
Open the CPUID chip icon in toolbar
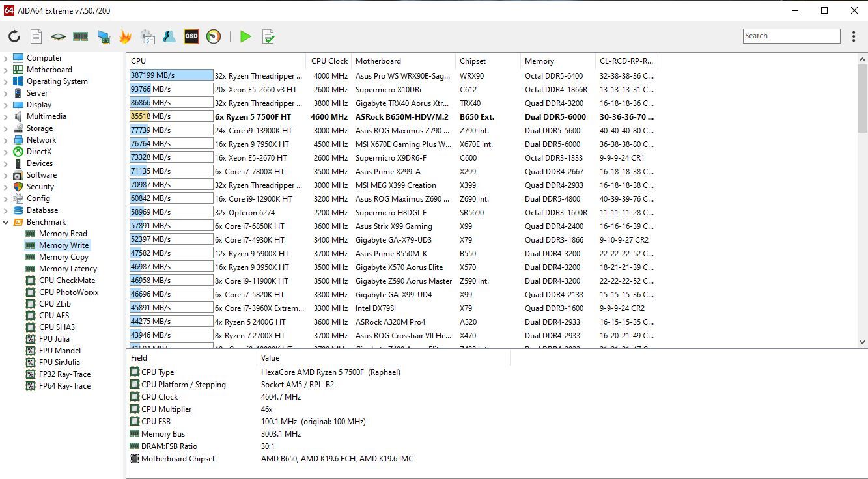click(x=58, y=36)
